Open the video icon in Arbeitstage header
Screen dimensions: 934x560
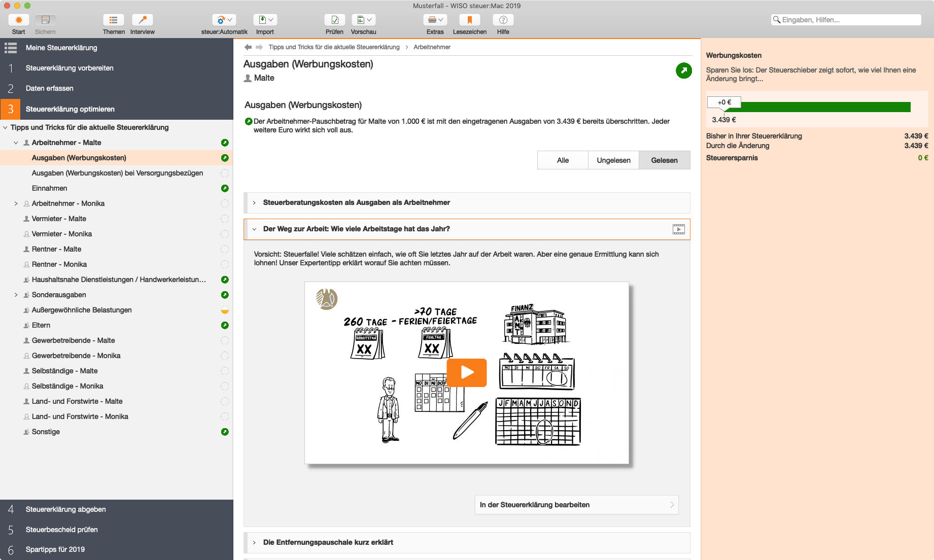pyautogui.click(x=678, y=229)
